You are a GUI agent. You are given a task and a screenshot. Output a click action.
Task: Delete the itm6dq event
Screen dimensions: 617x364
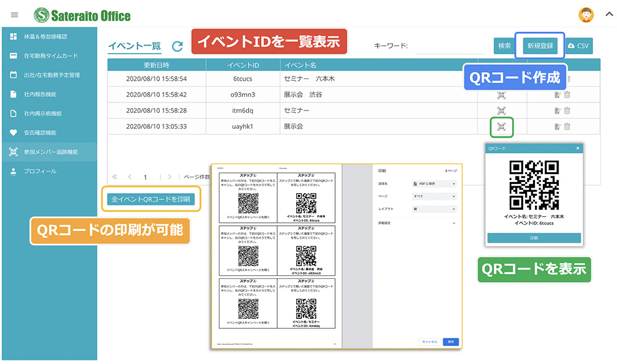567,111
